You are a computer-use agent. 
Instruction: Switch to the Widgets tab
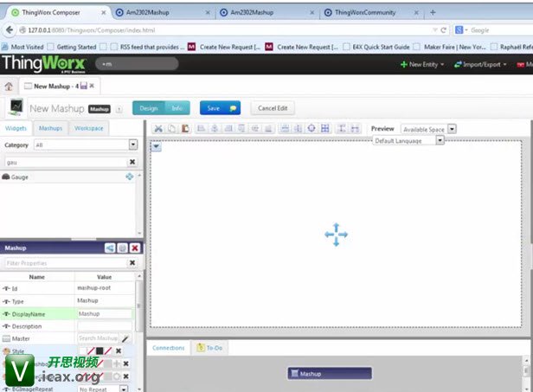(x=16, y=128)
